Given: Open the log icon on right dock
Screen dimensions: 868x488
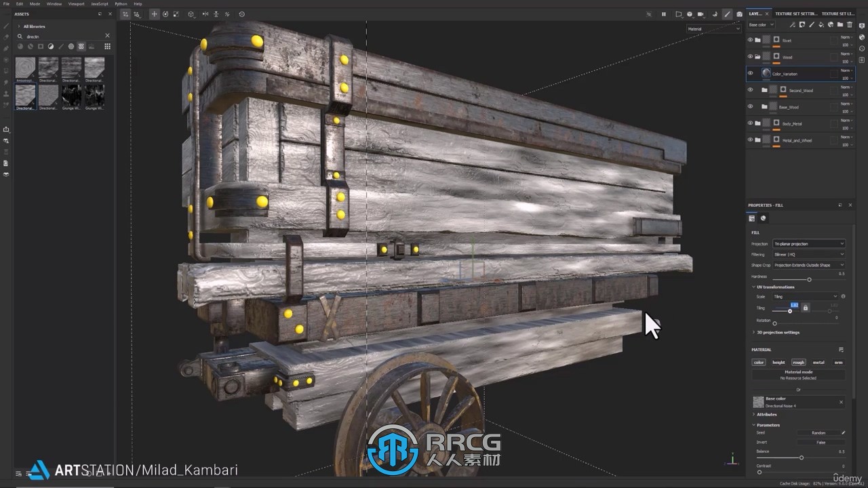Looking at the screenshot, I should 862,60.
